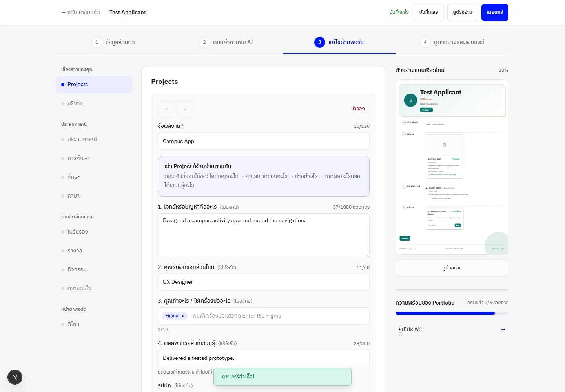
Task: Click the red นำออก link
Action: (x=358, y=109)
